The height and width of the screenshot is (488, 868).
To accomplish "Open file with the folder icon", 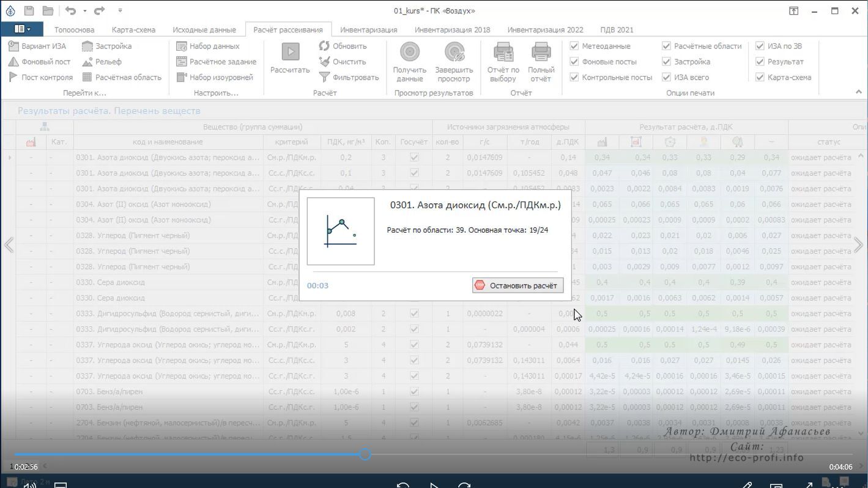I will [x=48, y=10].
